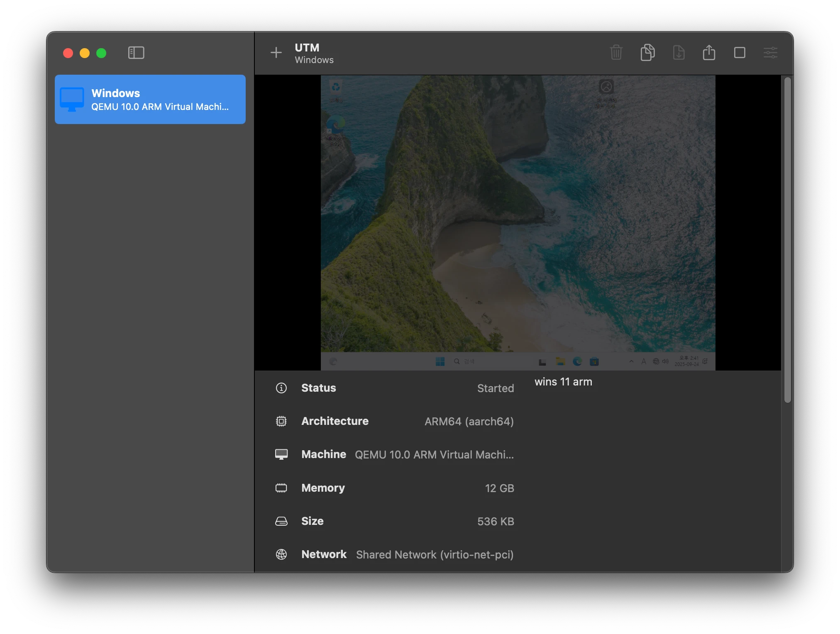
Task: Click the plus icon to create VM
Action: (276, 53)
